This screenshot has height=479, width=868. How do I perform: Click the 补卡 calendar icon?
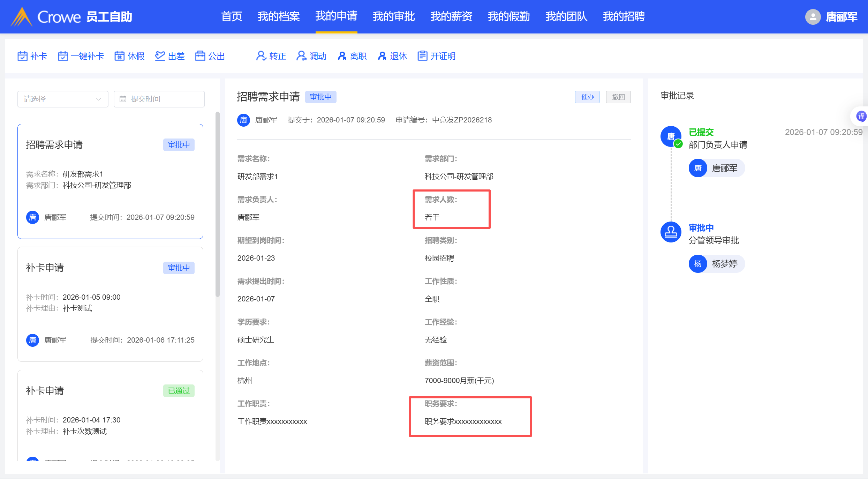[x=22, y=56]
